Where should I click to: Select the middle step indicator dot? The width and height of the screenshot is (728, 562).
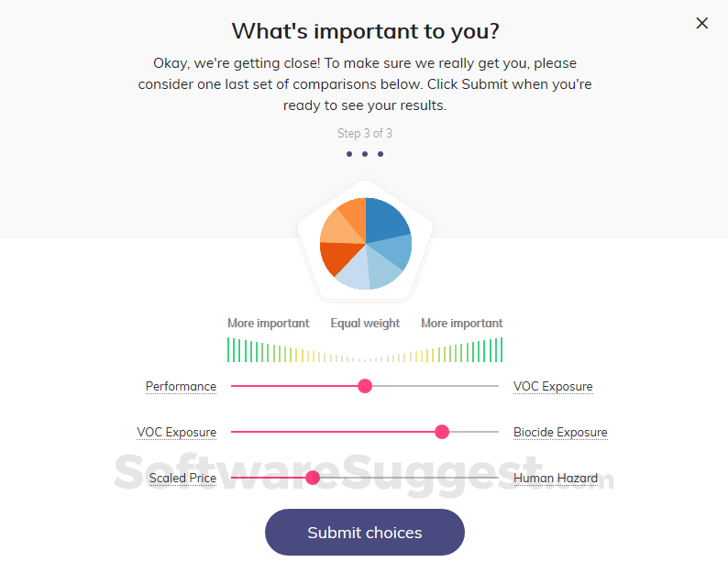[365, 154]
